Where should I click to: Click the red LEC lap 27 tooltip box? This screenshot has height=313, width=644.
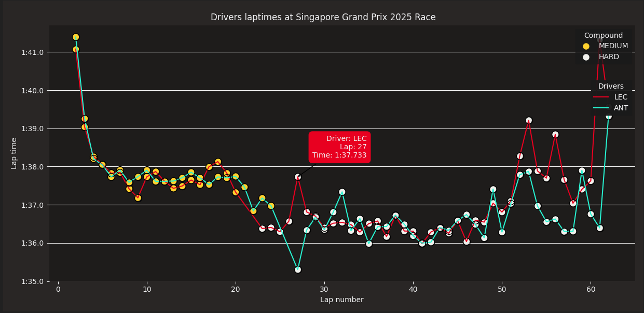(x=339, y=147)
